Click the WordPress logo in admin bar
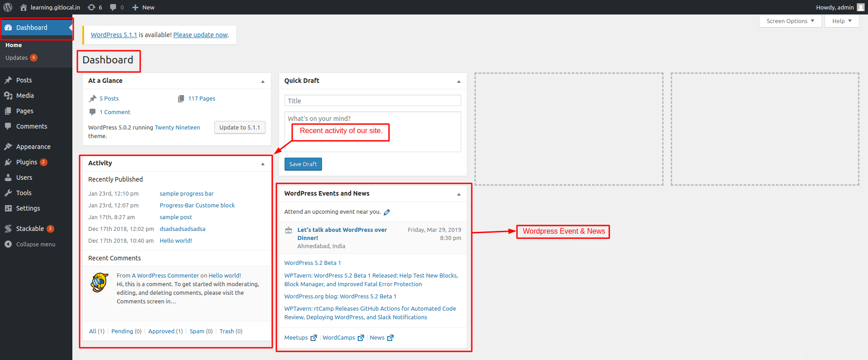 click(8, 7)
